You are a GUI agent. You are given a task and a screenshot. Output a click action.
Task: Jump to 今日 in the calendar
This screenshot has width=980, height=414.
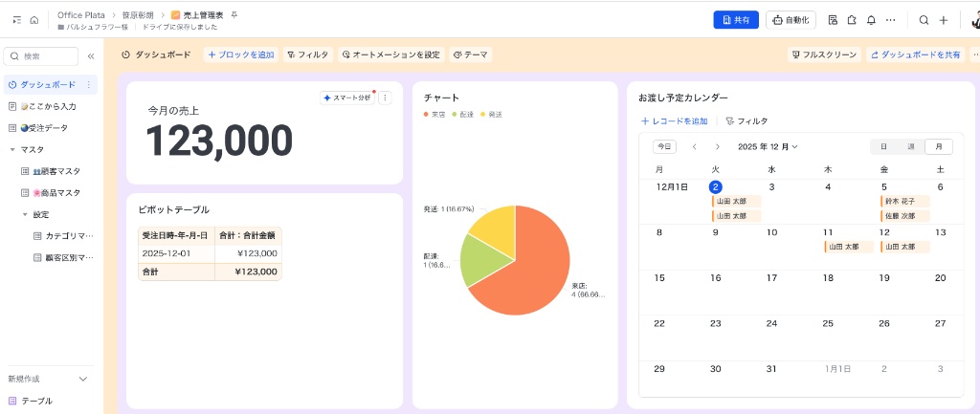tap(664, 146)
